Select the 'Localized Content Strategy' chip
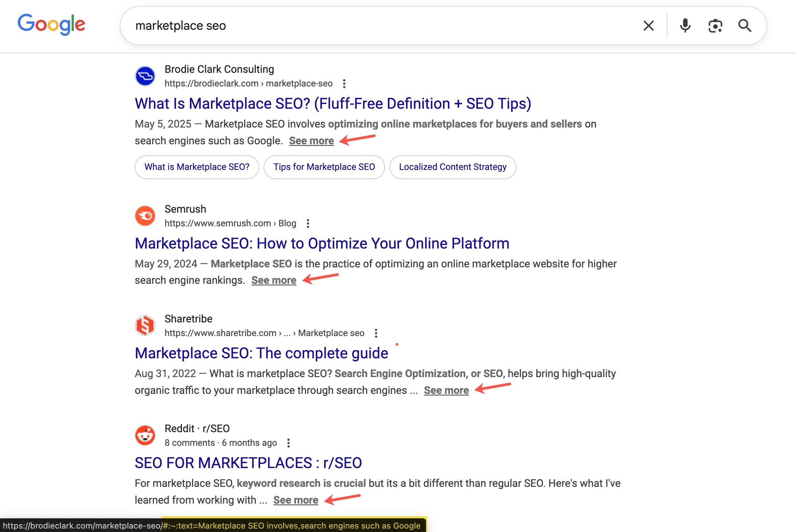 click(452, 167)
